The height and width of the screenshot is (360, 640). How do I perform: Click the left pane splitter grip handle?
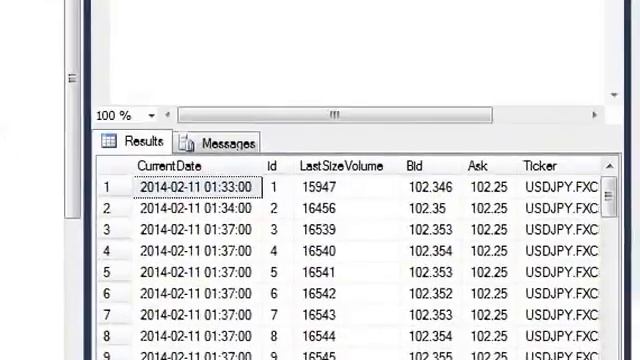pyautogui.click(x=72, y=78)
